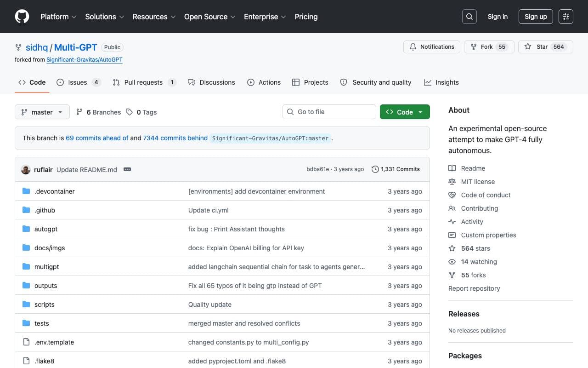The width and height of the screenshot is (588, 368).
Task: Open the master branch dropdown
Action: coord(42,112)
